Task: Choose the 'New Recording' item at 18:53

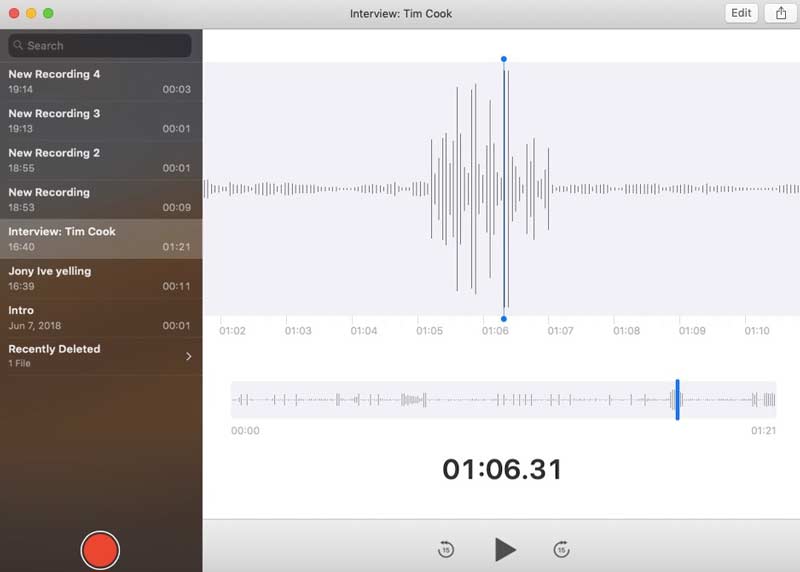Action: (x=100, y=199)
